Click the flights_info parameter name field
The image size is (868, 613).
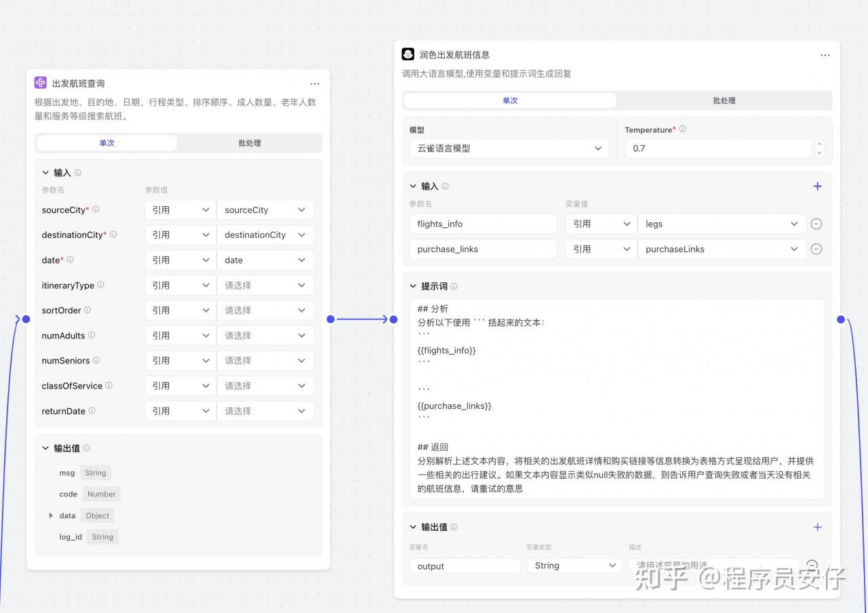pos(483,224)
